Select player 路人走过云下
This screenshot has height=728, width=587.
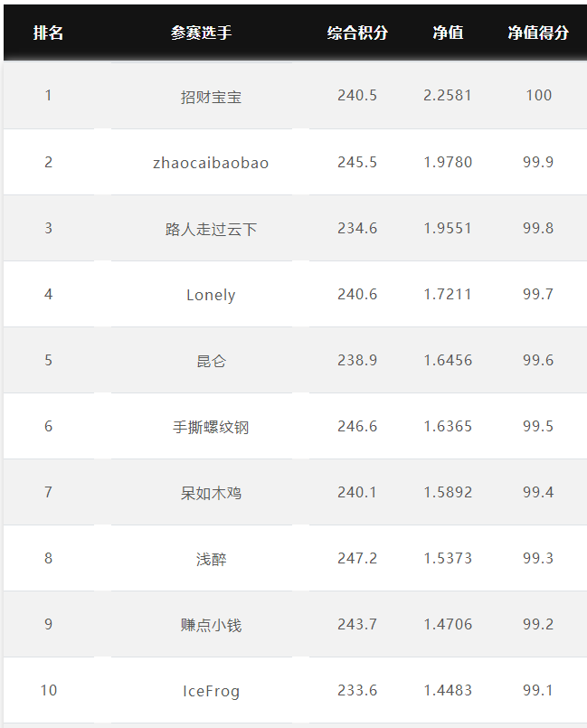pyautogui.click(x=211, y=229)
